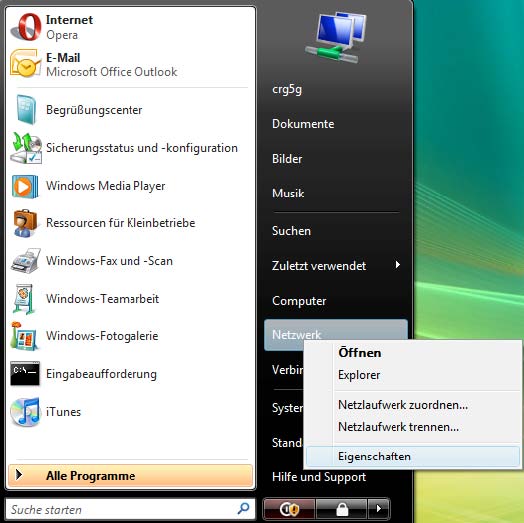Launch Microsoft Office Outlook icon
The height and width of the screenshot is (523, 524).
pos(25,64)
